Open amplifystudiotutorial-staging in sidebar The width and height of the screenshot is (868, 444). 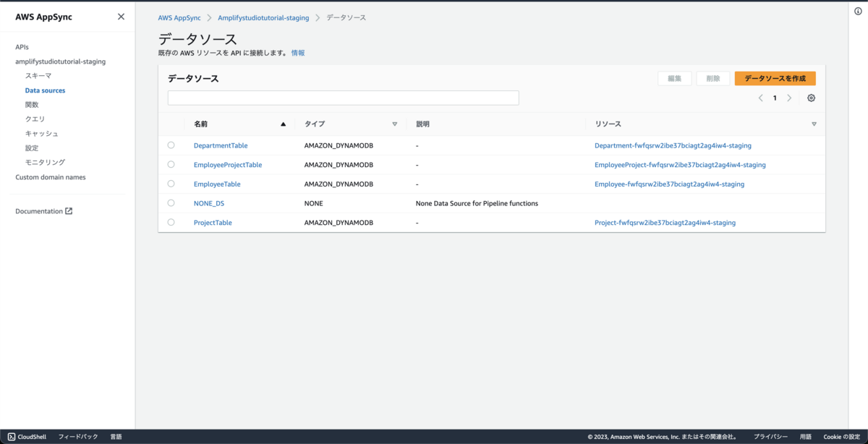click(x=61, y=61)
